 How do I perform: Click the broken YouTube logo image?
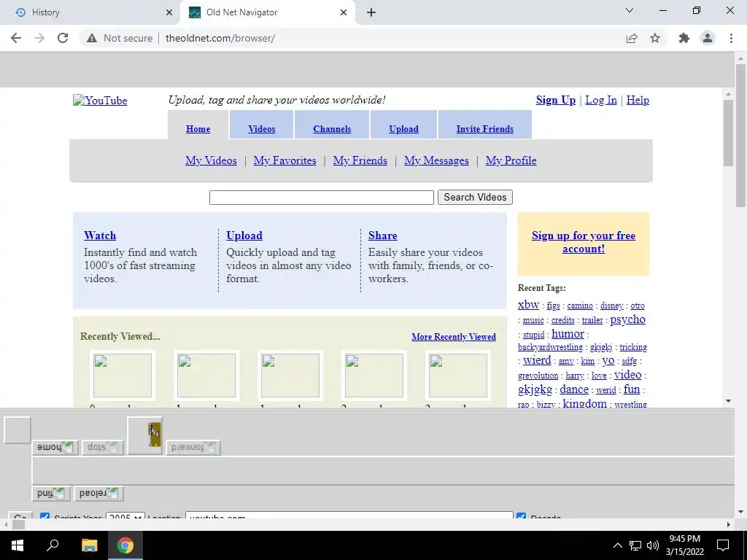pyautogui.click(x=100, y=101)
